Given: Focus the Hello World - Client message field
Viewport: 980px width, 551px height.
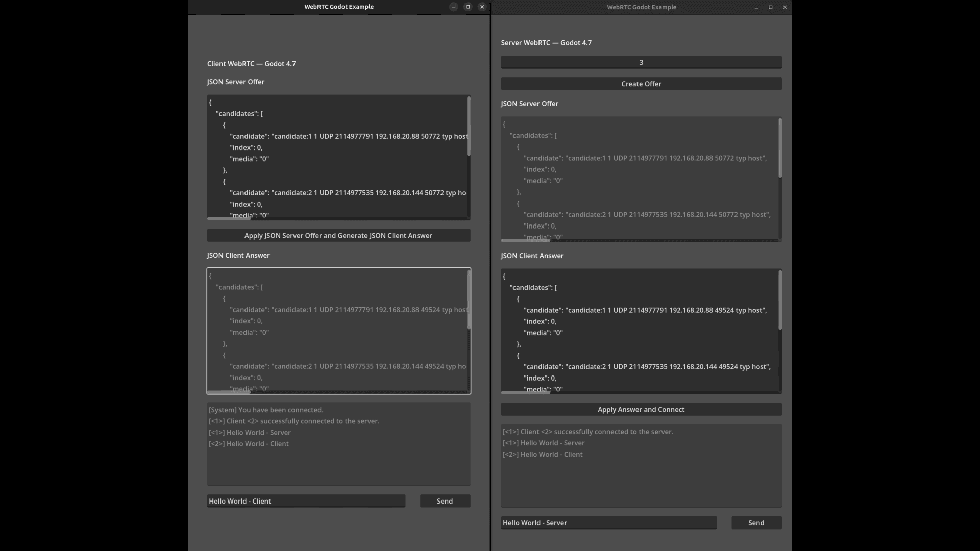Looking at the screenshot, I should click(x=306, y=501).
